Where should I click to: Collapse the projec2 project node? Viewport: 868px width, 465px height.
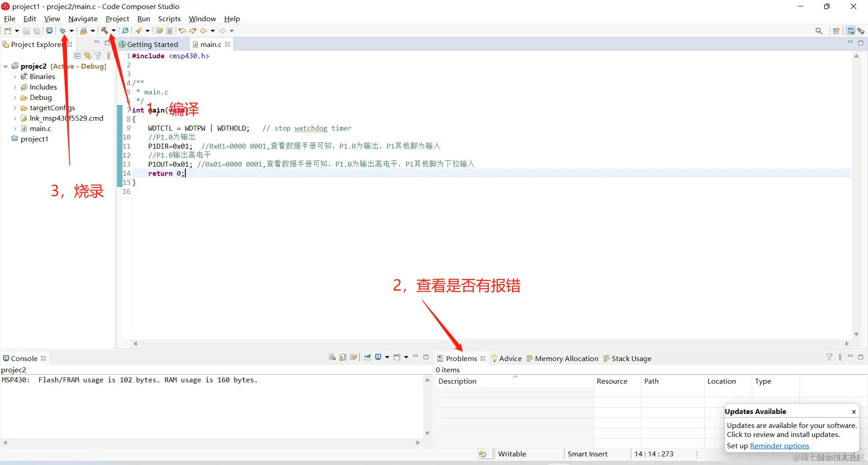[5, 66]
